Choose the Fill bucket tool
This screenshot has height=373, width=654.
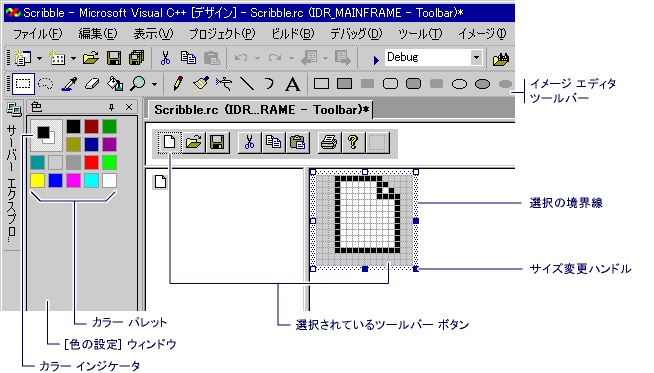(115, 84)
